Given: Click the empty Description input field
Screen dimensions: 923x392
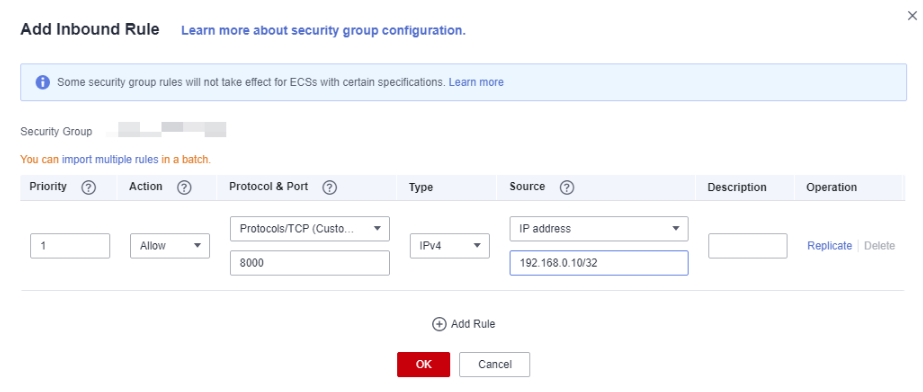Looking at the screenshot, I should [x=748, y=246].
